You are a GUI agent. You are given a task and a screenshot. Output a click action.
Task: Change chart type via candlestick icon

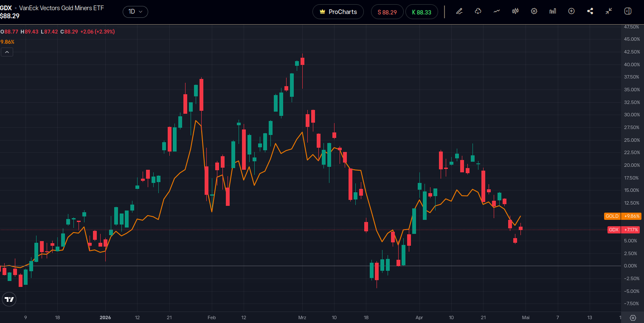(515, 11)
